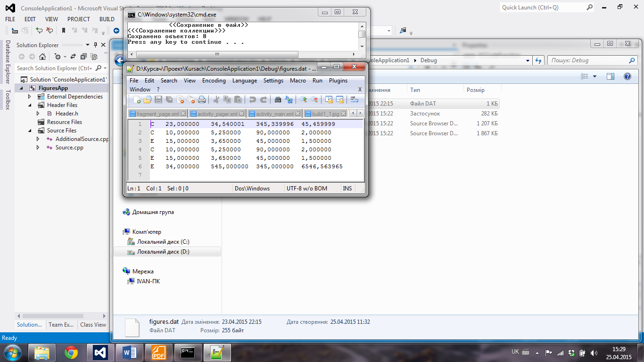The height and width of the screenshot is (362, 644).
Task: Open Explorer change view dropdown arrow
Action: click(594, 76)
